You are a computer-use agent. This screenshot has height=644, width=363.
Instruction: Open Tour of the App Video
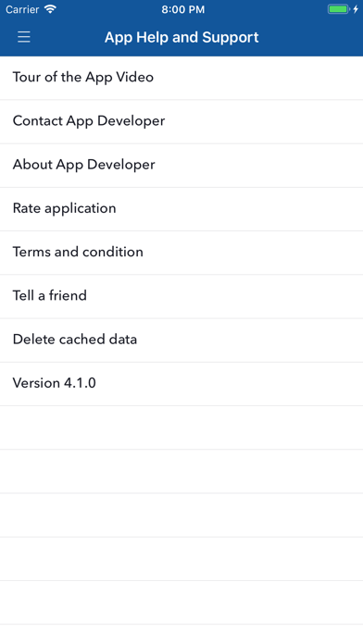tap(181, 78)
